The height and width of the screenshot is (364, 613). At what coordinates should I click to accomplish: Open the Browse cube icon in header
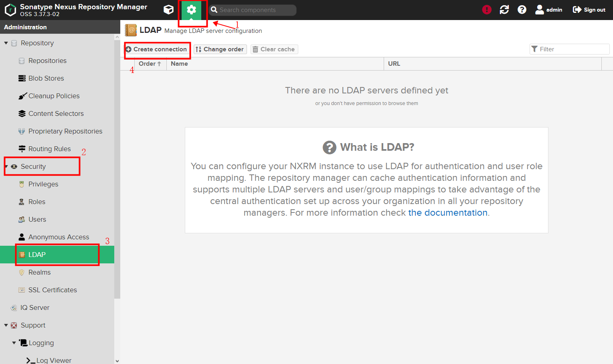tap(169, 10)
